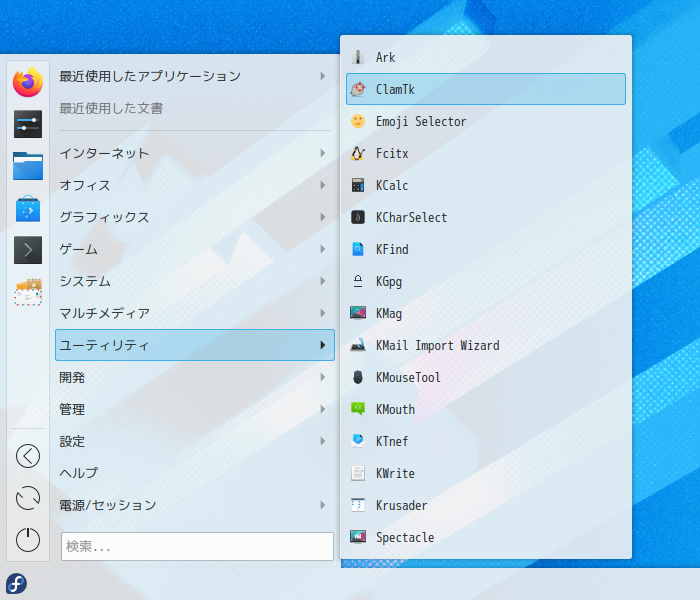Screen dimensions: 700x600
Task: Launch KMouseTool from the list
Action: click(x=486, y=377)
